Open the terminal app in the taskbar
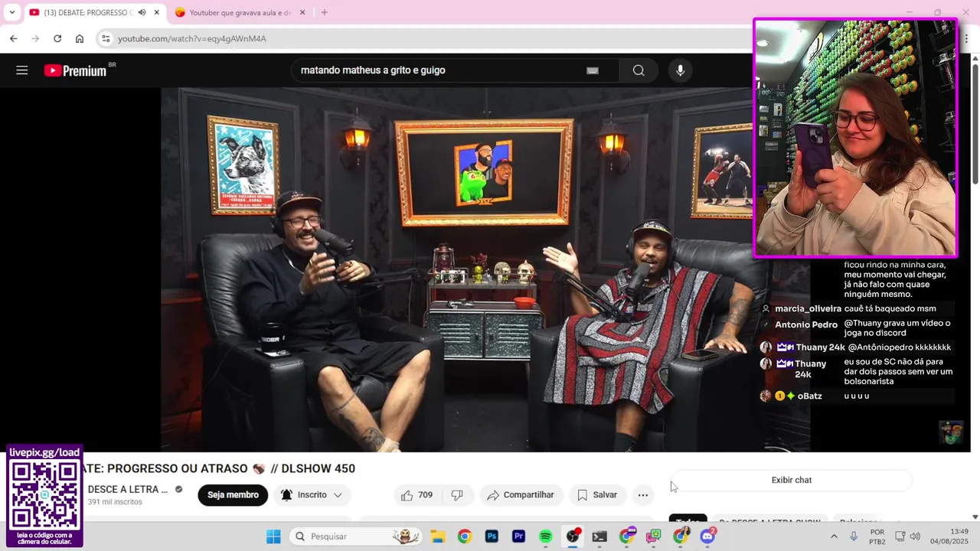Screen dimensions: 980x551 point(599,536)
